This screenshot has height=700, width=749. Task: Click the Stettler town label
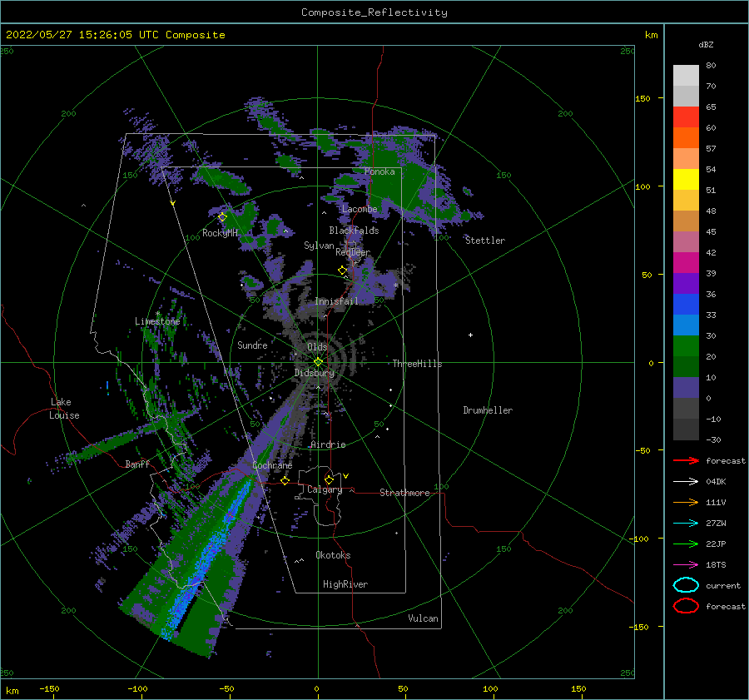[485, 241]
